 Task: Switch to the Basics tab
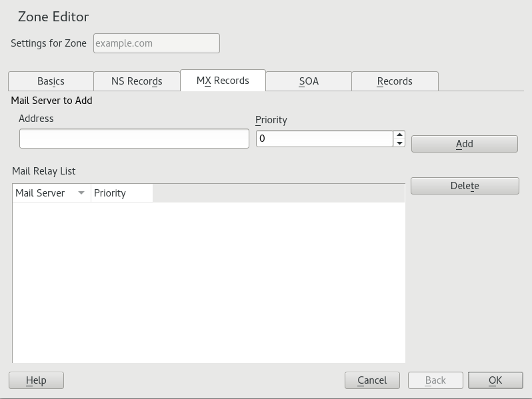tap(51, 81)
